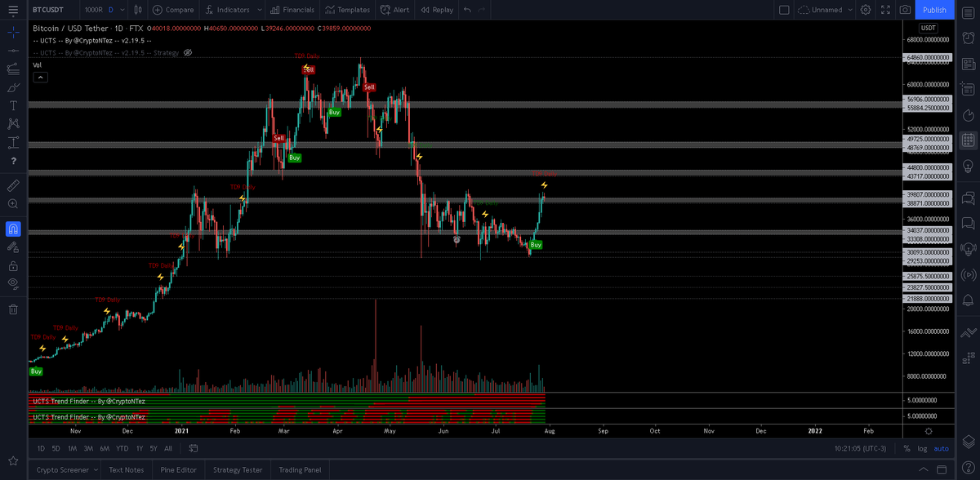
Task: Set chart range to 1D
Action: [x=42, y=448]
